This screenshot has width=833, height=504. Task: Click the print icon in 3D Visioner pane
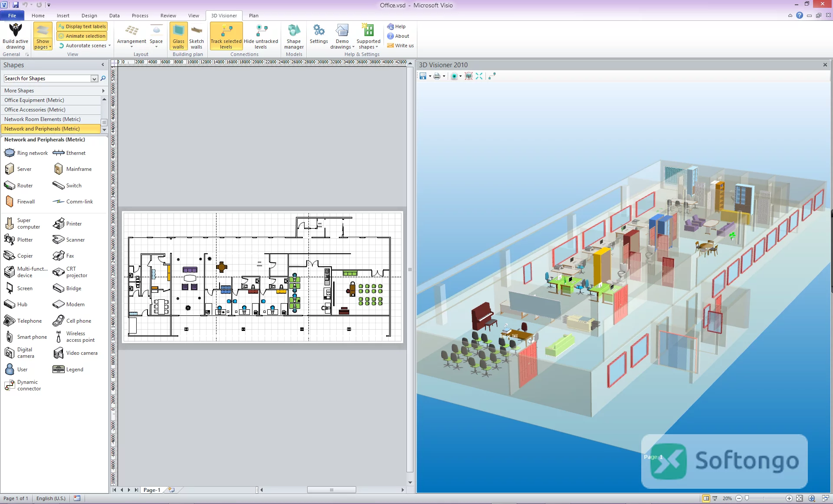437,76
